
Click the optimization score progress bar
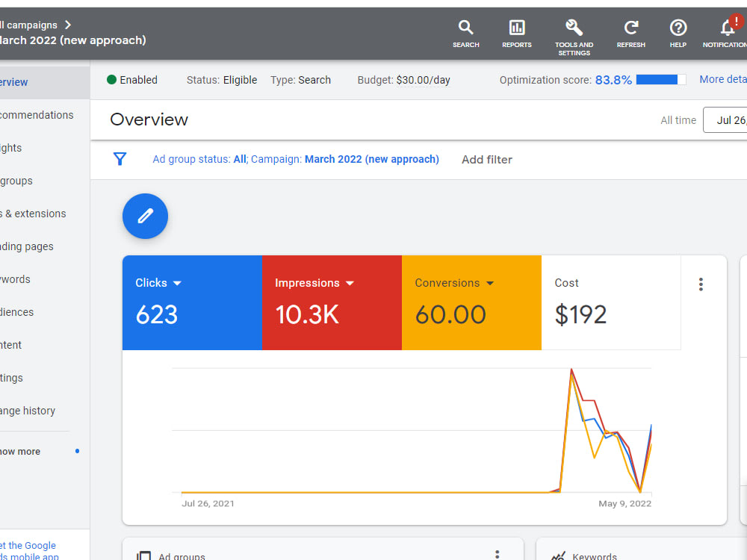[661, 80]
